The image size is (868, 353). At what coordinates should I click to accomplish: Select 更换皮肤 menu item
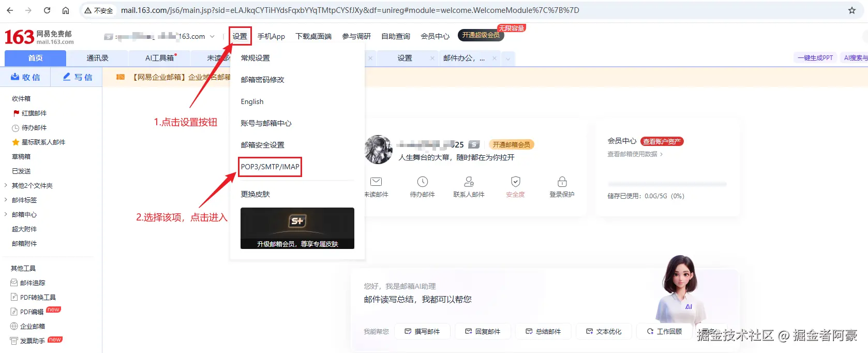[x=256, y=194]
